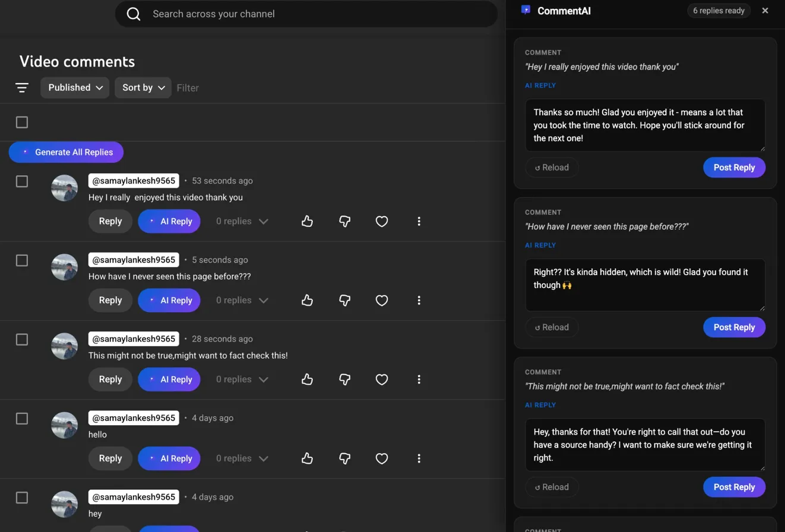Select checkbox beside the "hey" comment

[x=22, y=498]
